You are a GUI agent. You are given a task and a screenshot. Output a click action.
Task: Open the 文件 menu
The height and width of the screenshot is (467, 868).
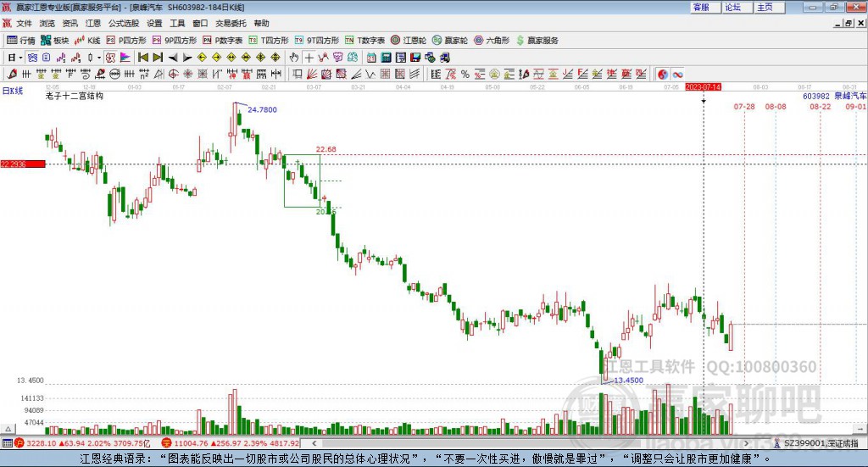24,23
